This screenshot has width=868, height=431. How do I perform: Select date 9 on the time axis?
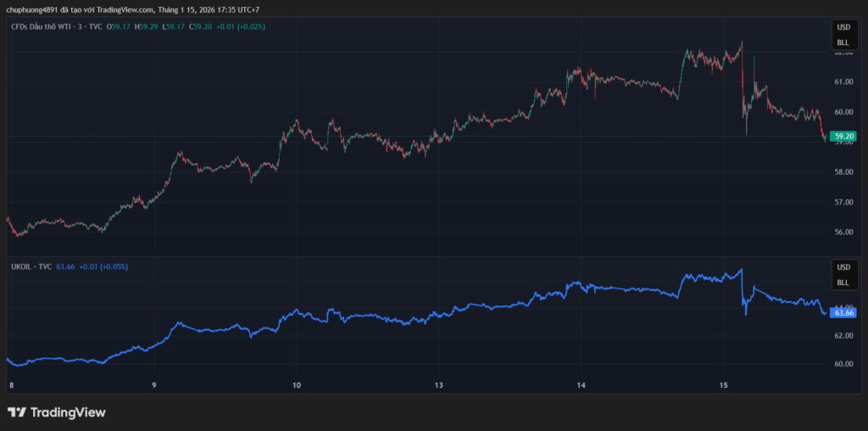tap(153, 385)
